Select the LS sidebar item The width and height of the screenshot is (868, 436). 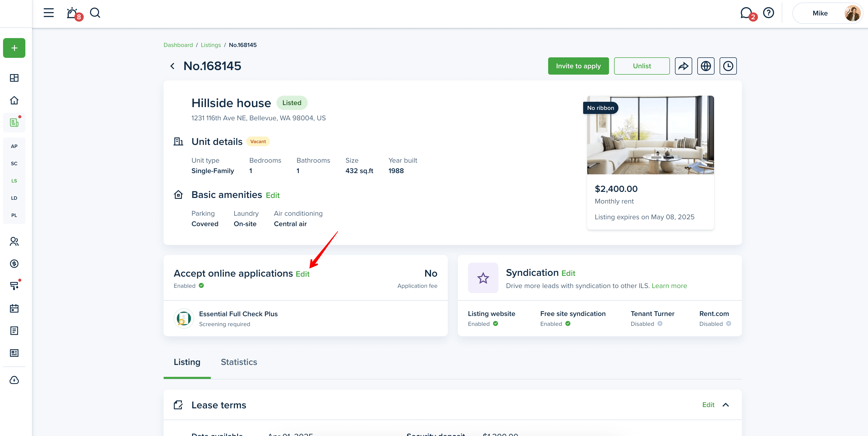pos(14,181)
